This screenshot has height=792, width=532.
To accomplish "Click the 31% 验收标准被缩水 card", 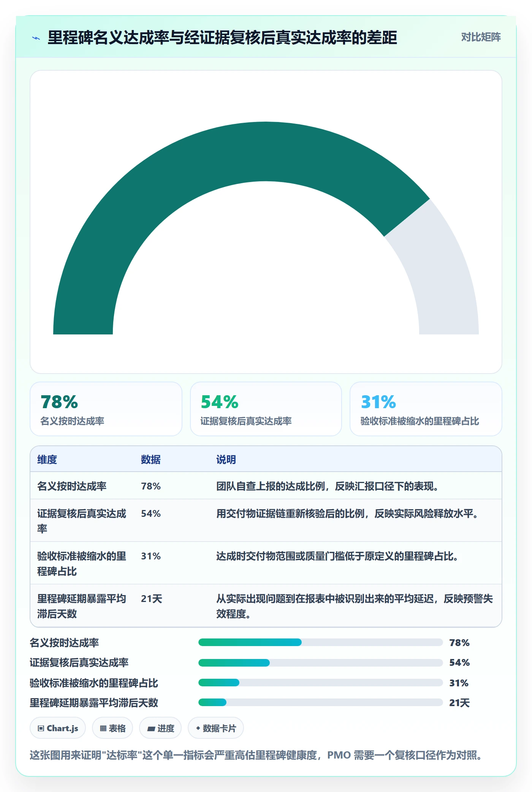I will pyautogui.click(x=426, y=409).
